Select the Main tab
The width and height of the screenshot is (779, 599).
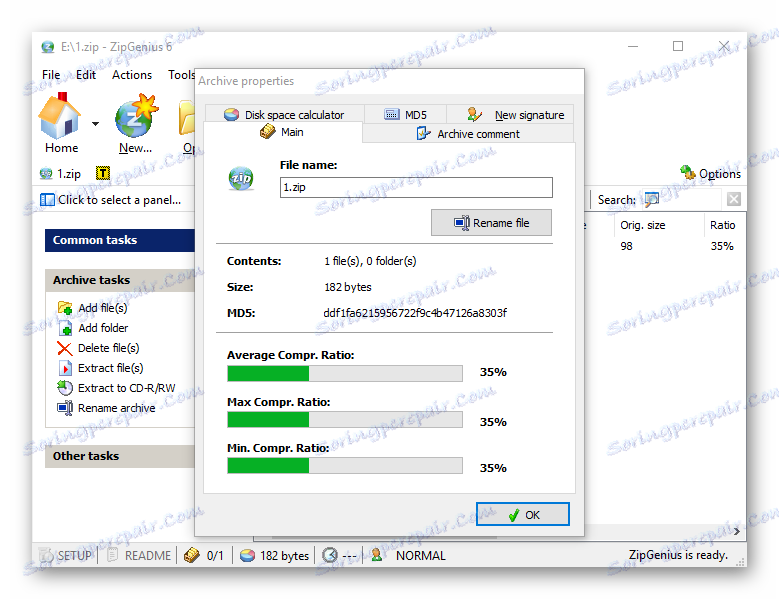[x=282, y=132]
